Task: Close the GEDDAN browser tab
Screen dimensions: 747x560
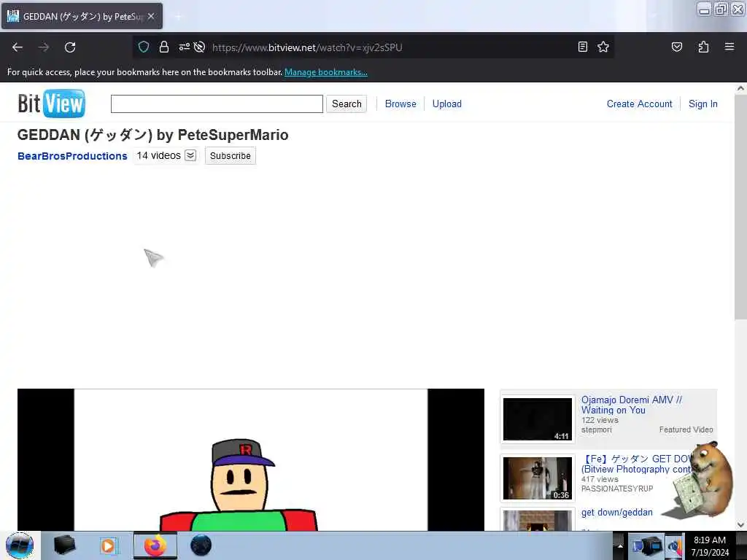Action: pyautogui.click(x=151, y=16)
